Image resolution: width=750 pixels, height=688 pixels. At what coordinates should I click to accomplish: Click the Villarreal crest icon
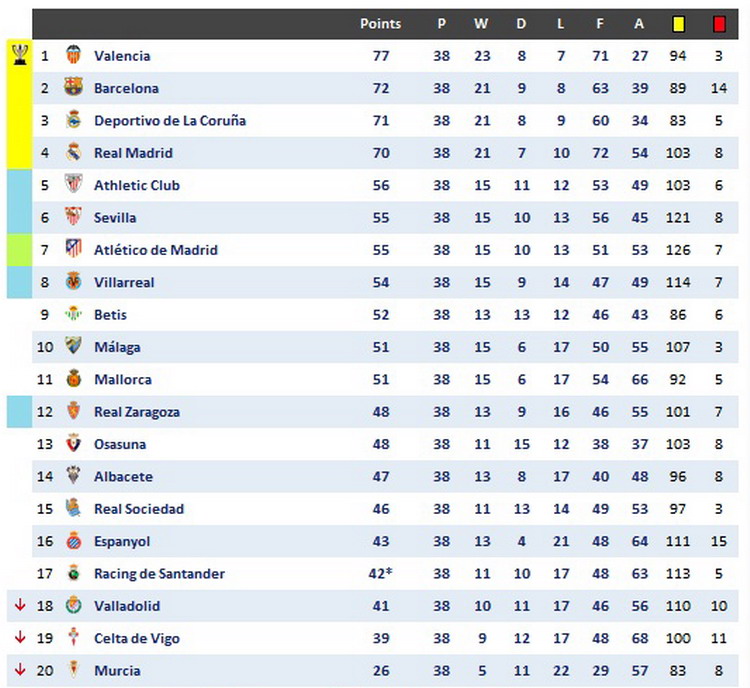pyautogui.click(x=73, y=282)
